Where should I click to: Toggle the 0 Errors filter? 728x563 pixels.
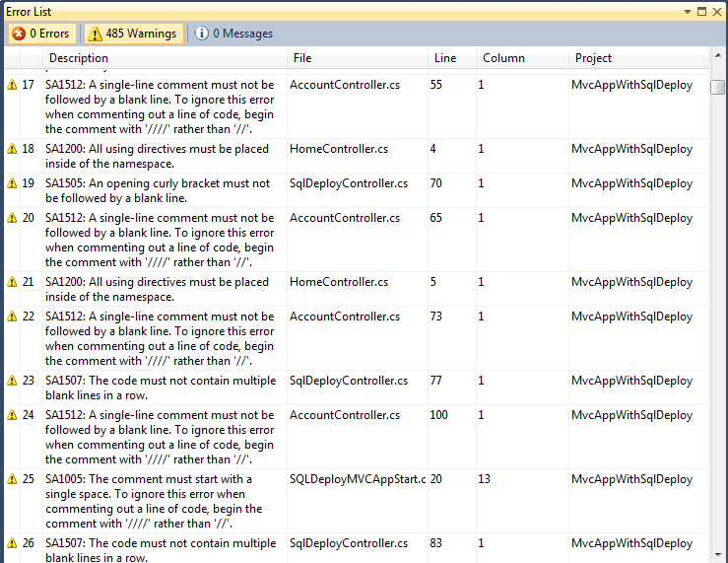click(x=40, y=34)
